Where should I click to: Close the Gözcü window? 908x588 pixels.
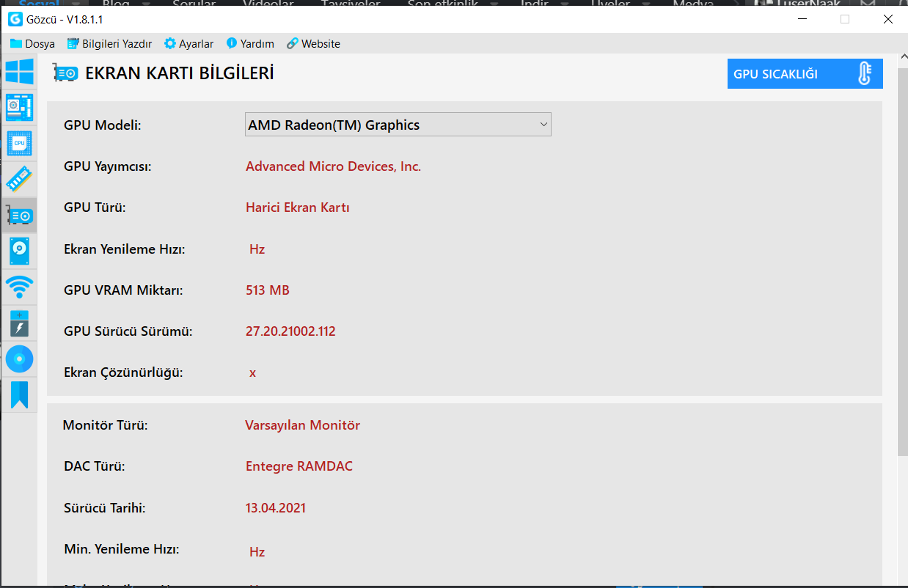887,19
